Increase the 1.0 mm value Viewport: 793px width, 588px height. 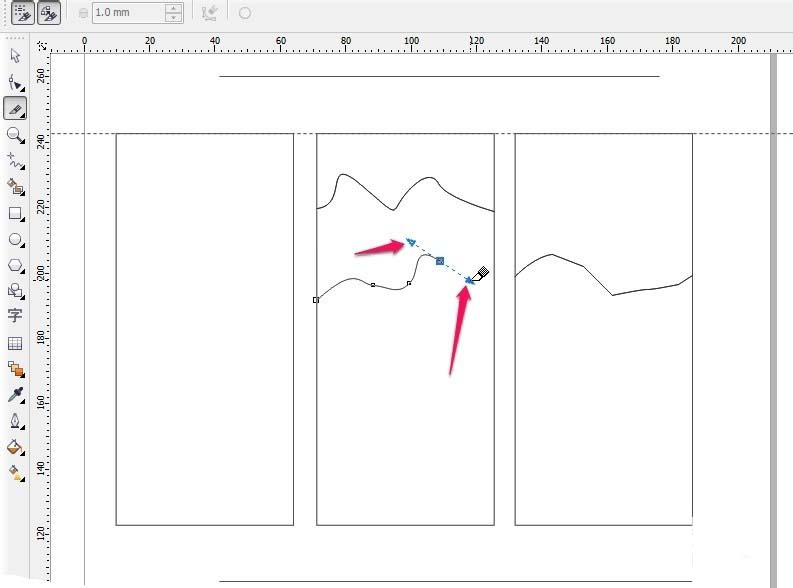(x=173, y=8)
